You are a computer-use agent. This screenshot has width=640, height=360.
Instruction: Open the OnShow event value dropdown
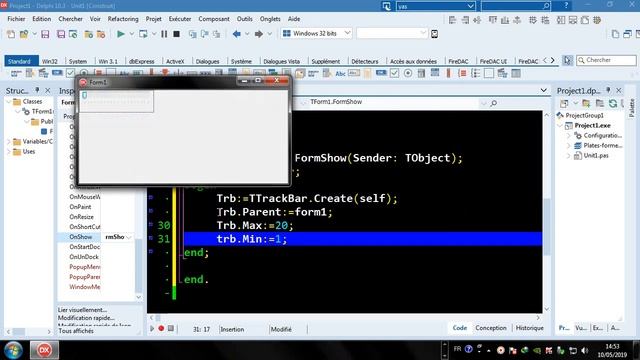(x=129, y=237)
